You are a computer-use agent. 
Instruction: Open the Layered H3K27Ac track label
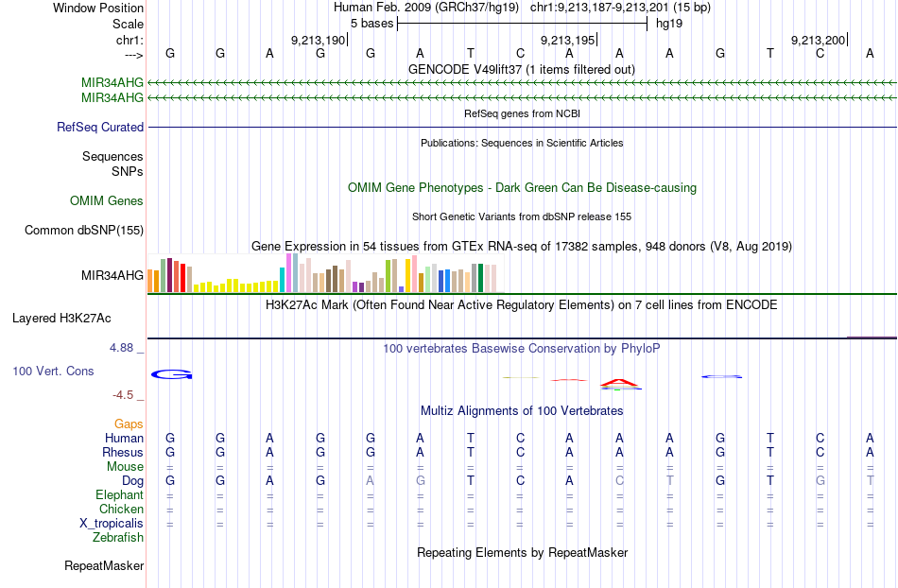tap(61, 319)
